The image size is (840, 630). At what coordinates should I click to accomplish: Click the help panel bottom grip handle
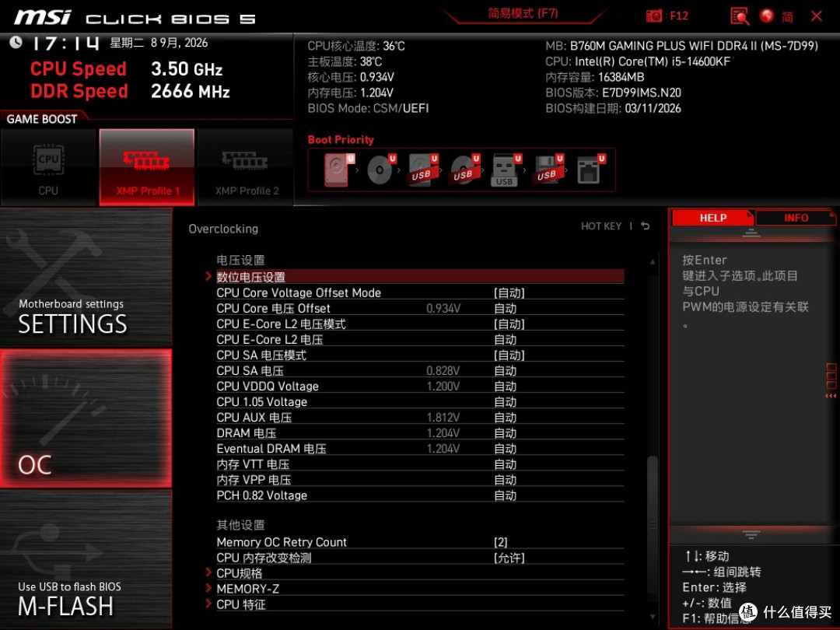click(751, 534)
